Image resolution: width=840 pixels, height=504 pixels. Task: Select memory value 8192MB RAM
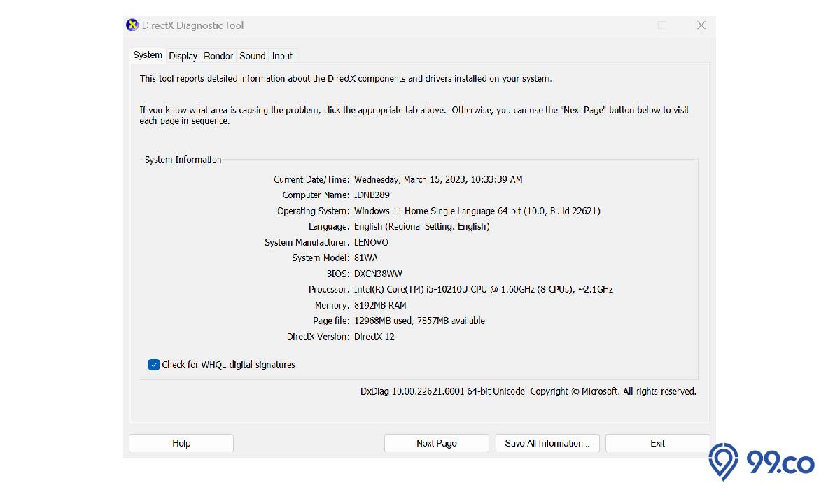pyautogui.click(x=380, y=305)
